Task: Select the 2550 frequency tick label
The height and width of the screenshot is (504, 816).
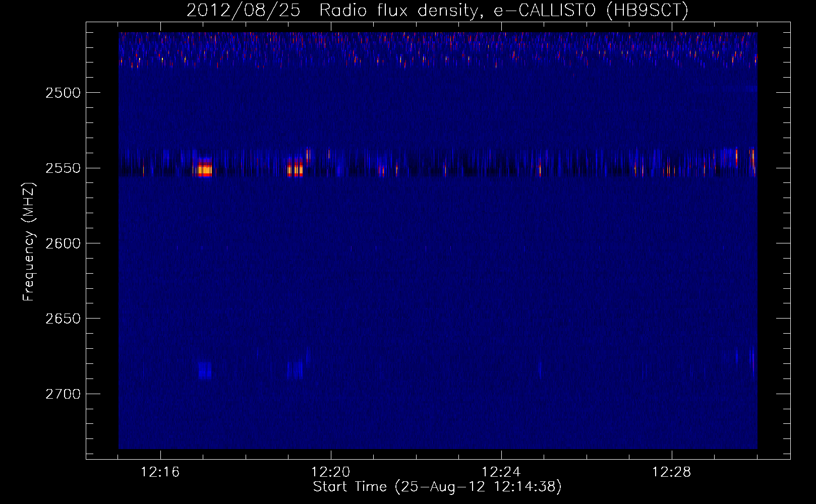Action: tap(63, 168)
